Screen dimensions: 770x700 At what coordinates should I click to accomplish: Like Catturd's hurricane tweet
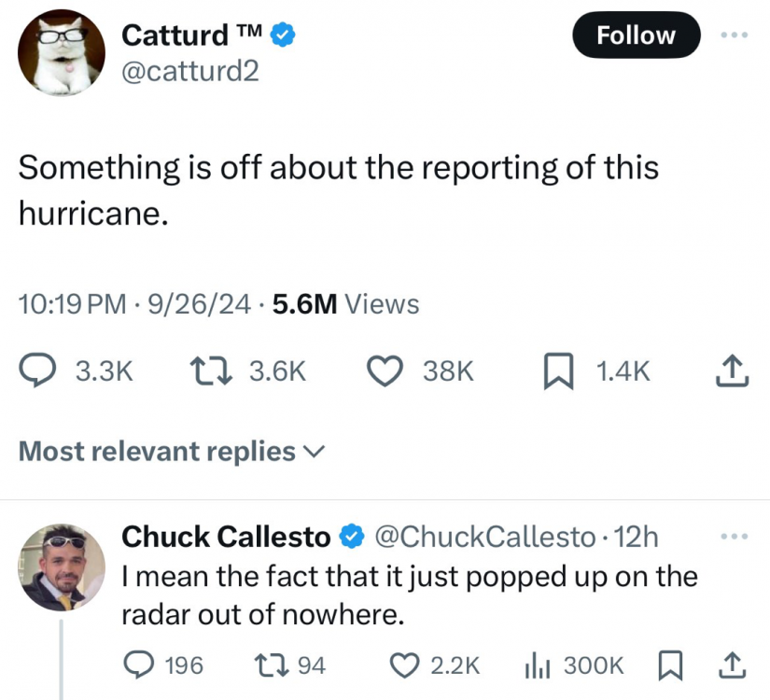pos(384,372)
